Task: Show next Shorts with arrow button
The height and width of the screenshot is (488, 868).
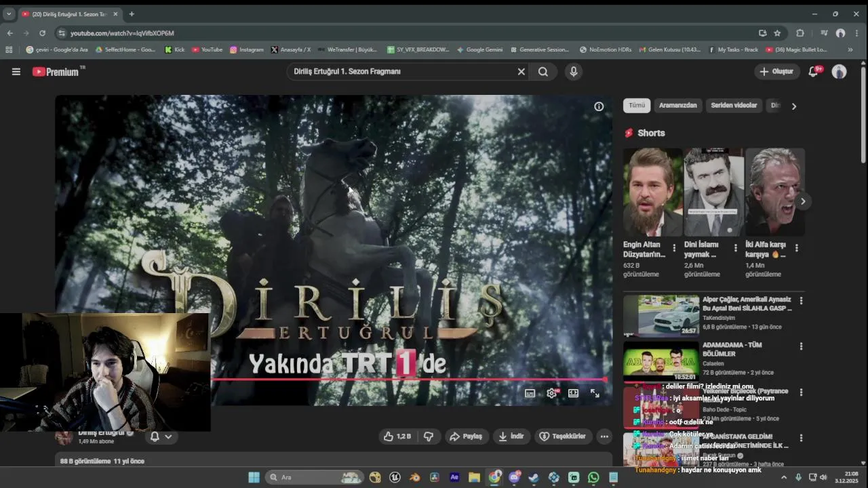Action: [x=803, y=201]
